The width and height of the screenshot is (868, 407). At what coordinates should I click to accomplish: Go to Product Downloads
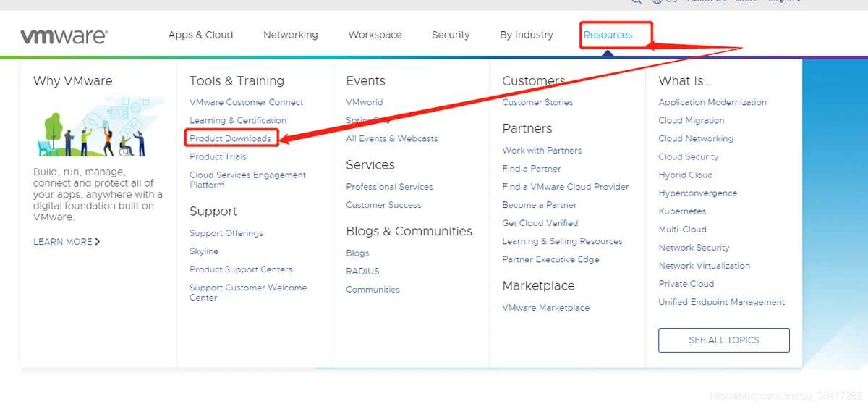point(230,138)
